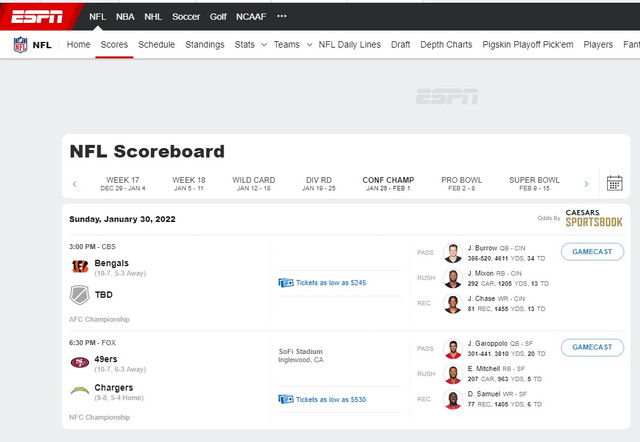640x442 pixels.
Task: Open Pigskin Playoff Pick'em
Action: (x=528, y=44)
